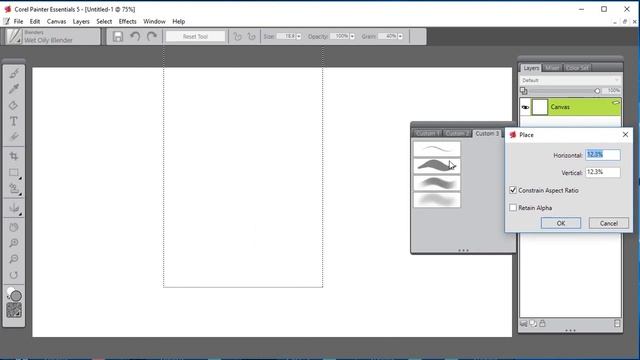Select the Cloner stamp tool
This screenshot has height=360, width=640.
(x=14, y=188)
